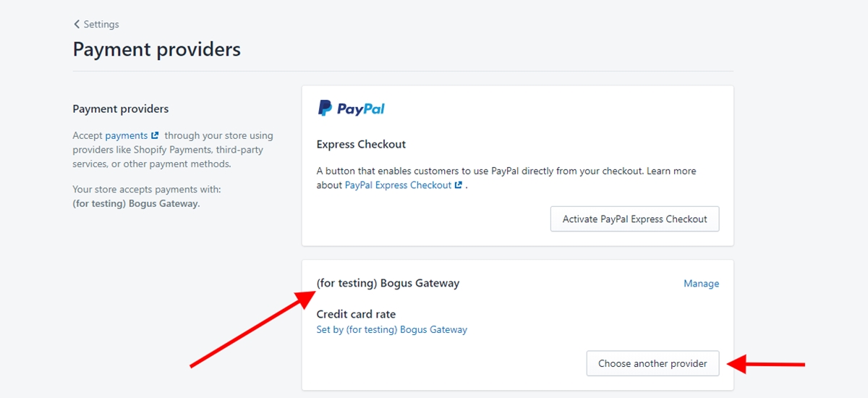Open the PayPal Express Checkout link
This screenshot has height=398, width=868.
click(399, 185)
